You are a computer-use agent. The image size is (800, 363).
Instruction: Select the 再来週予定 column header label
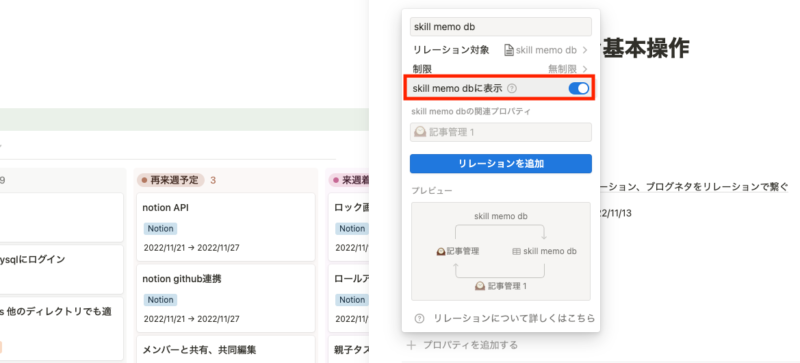(x=171, y=180)
